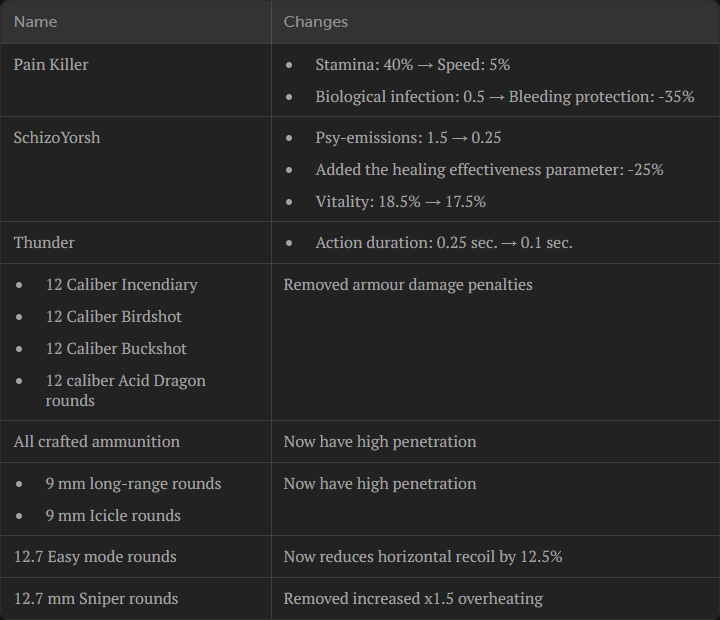Click the 12 Caliber Incendiary list item

121,284
